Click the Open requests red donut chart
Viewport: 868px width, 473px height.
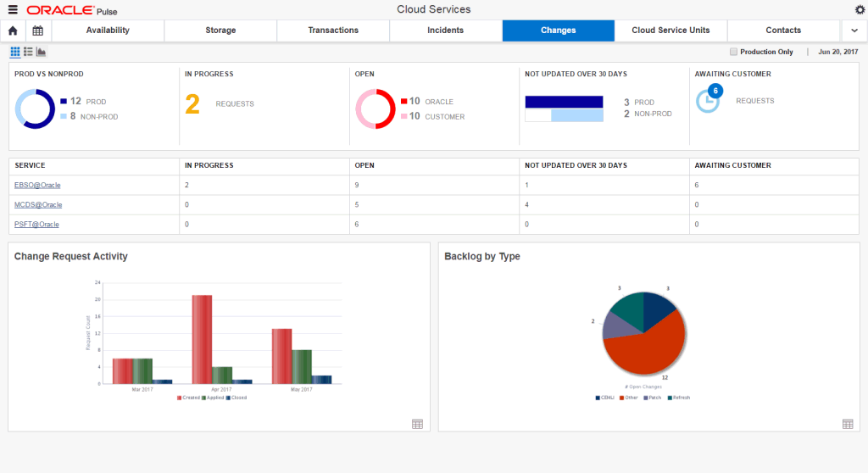376,109
